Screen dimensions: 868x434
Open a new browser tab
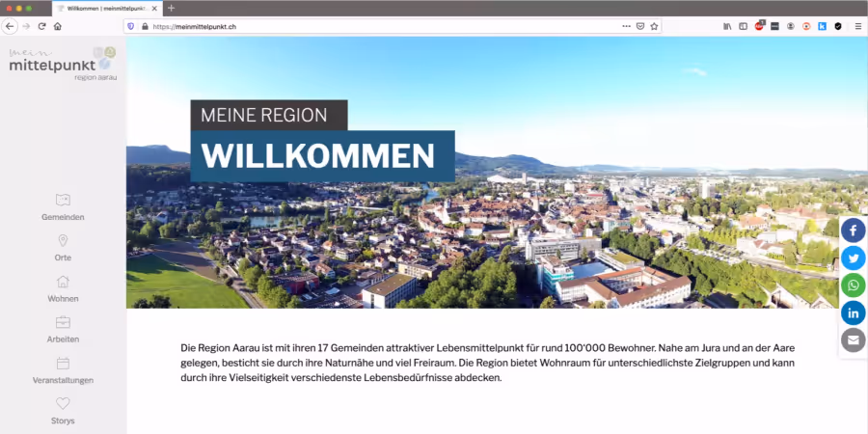point(171,9)
